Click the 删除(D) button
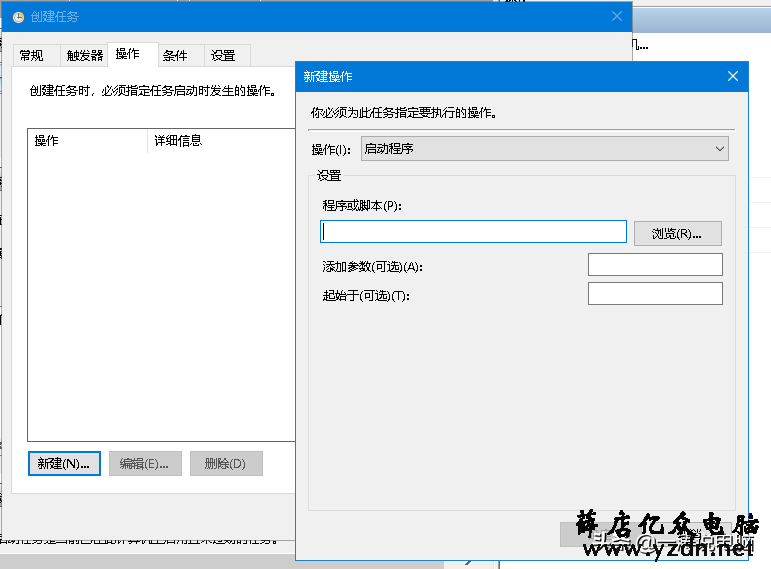771x569 pixels. [x=226, y=463]
